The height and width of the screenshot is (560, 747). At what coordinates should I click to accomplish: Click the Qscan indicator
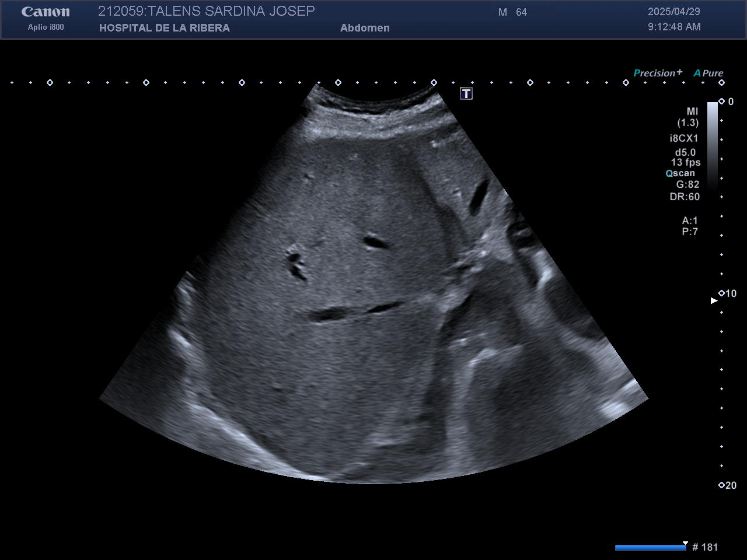click(680, 173)
